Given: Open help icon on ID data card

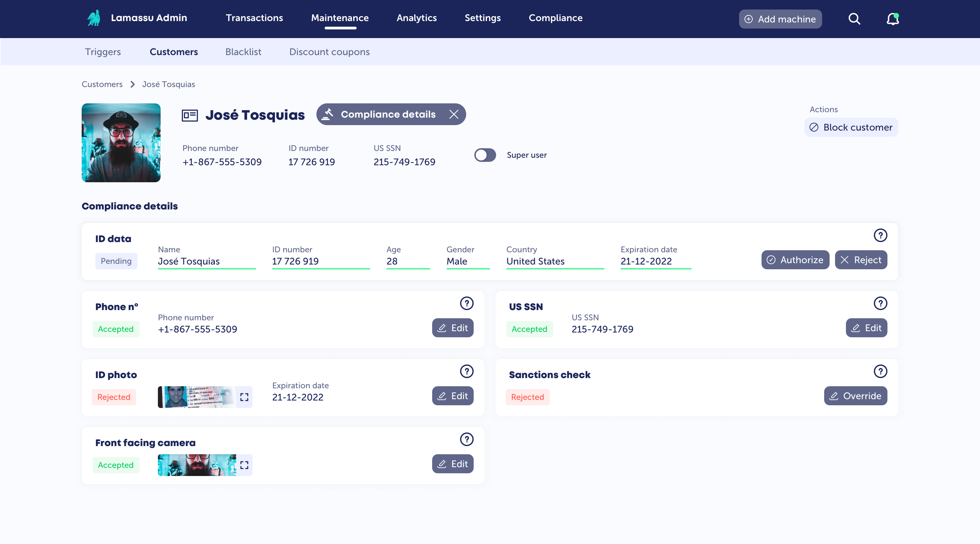Looking at the screenshot, I should pos(880,235).
